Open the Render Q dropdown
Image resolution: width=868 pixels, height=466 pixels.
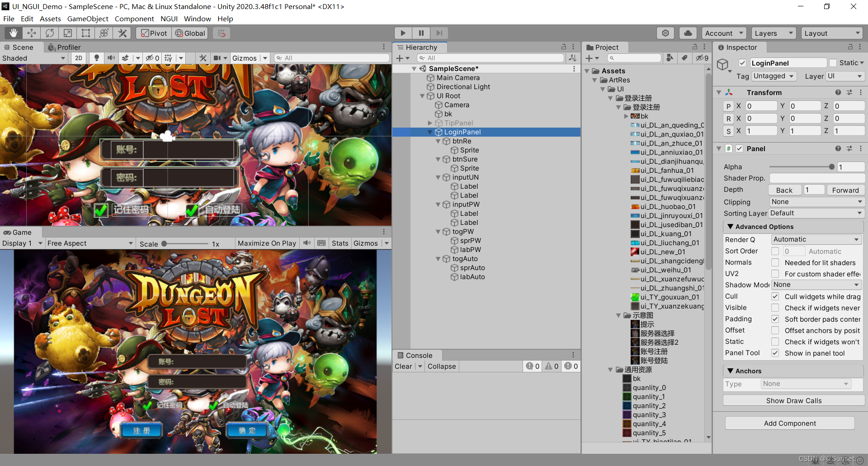816,239
